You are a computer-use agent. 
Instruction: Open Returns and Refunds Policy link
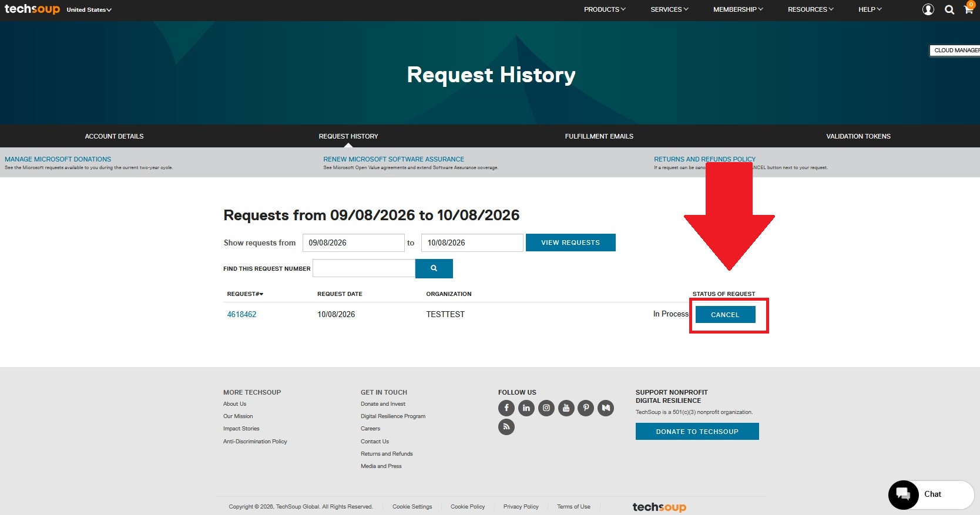(x=704, y=159)
